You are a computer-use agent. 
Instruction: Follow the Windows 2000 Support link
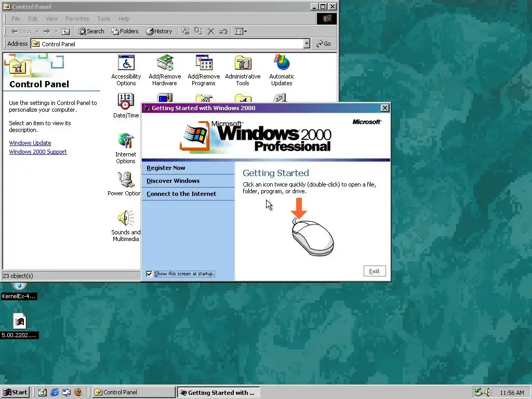pos(38,152)
